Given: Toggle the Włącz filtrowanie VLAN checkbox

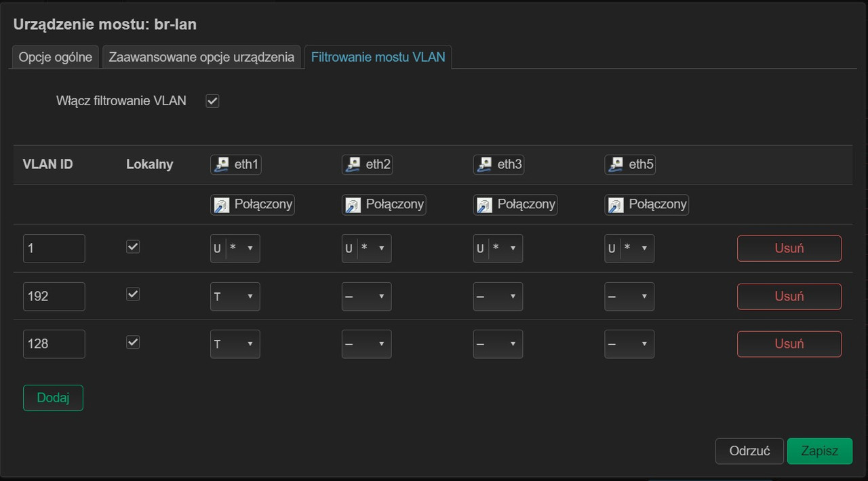Looking at the screenshot, I should [x=212, y=101].
